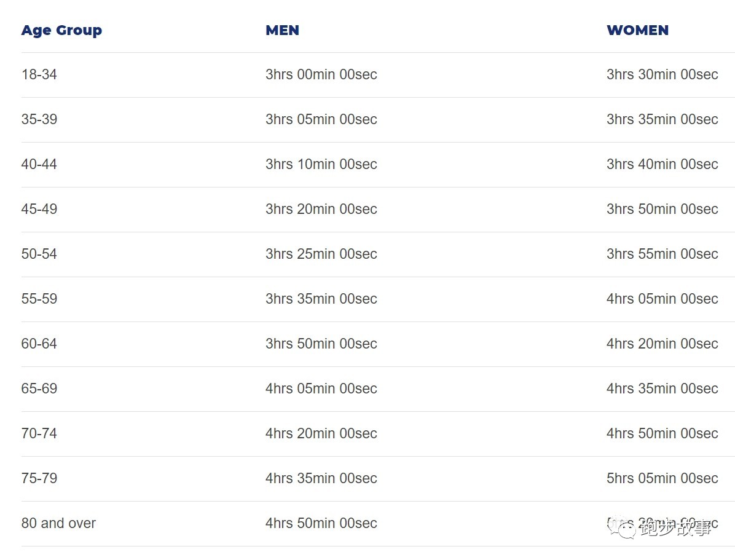Select women's 5hrs 05min 00sec cell
735x560 pixels.
pyautogui.click(x=662, y=478)
